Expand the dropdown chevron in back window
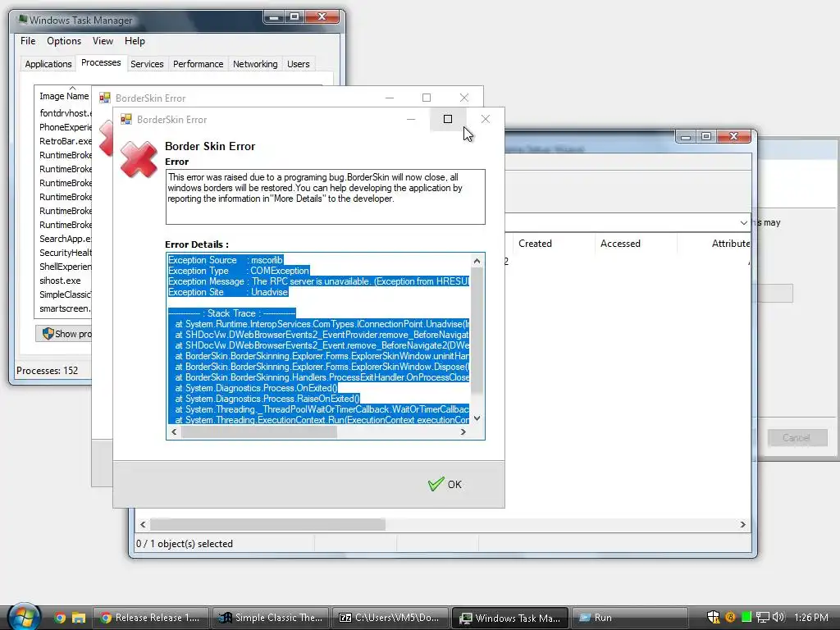This screenshot has height=630, width=840. point(743,222)
